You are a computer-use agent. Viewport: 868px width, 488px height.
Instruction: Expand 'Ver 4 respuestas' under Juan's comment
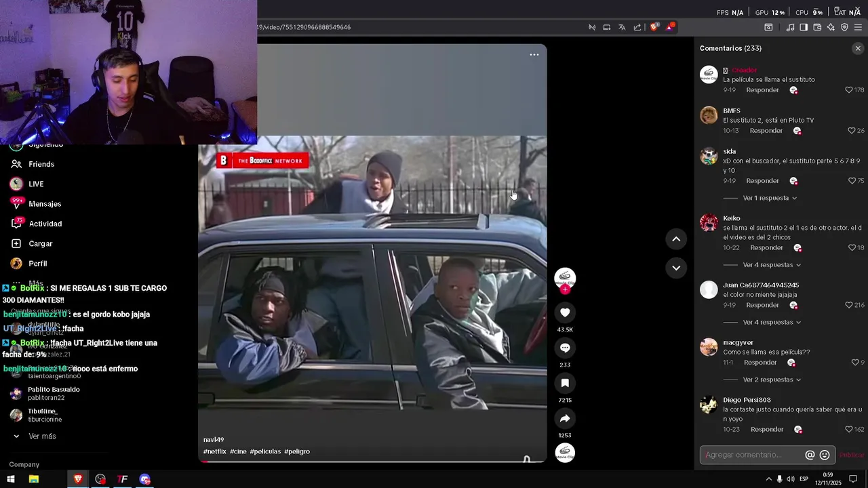[772, 323]
